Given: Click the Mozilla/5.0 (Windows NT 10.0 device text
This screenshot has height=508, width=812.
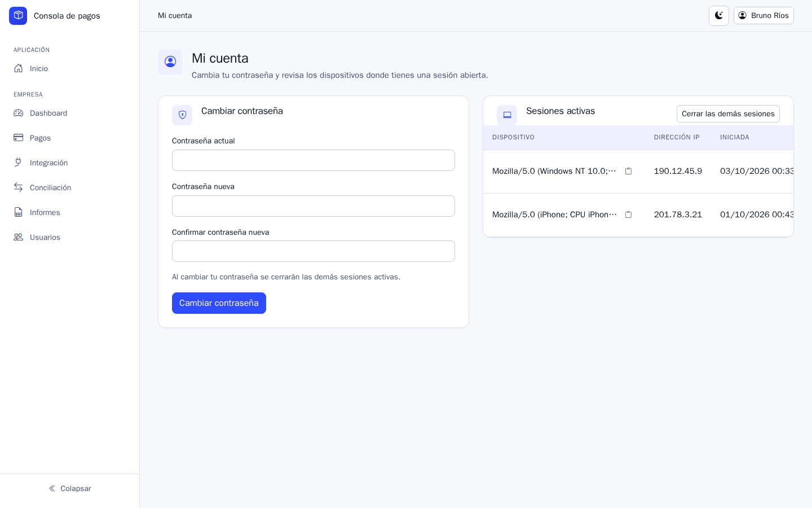Looking at the screenshot, I should click(x=554, y=171).
